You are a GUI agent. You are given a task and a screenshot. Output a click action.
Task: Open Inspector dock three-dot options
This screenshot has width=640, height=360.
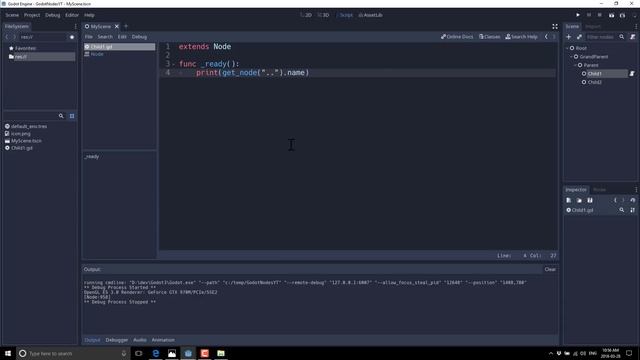point(636,190)
